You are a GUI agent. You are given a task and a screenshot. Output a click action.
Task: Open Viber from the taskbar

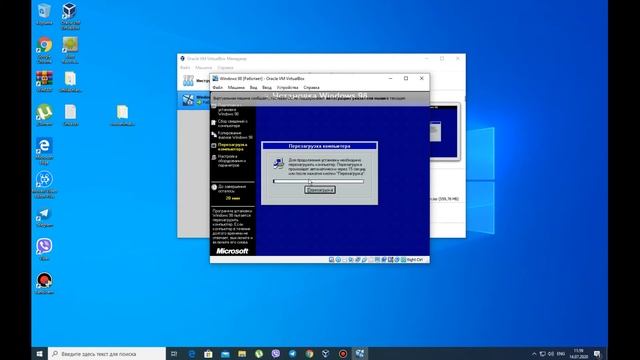276,353
